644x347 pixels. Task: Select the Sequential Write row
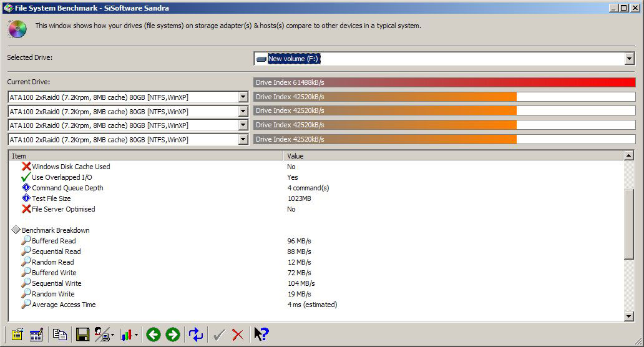[315, 283]
